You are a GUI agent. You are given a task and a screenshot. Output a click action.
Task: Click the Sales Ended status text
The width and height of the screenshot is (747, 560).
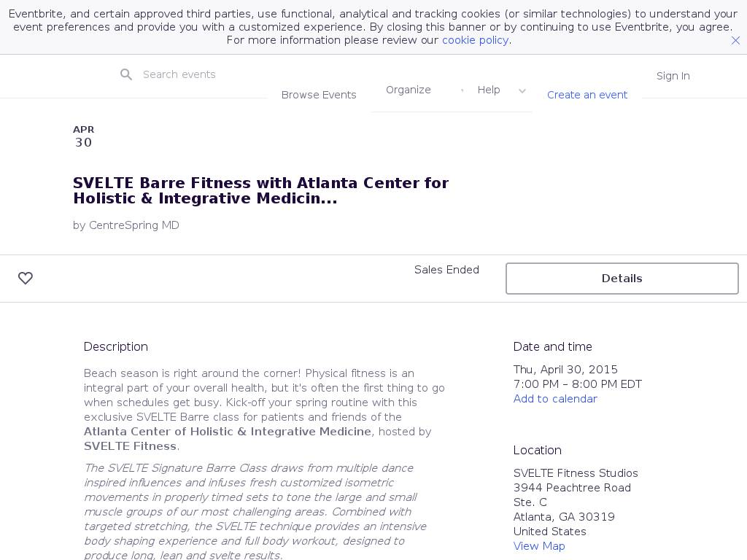point(446,270)
